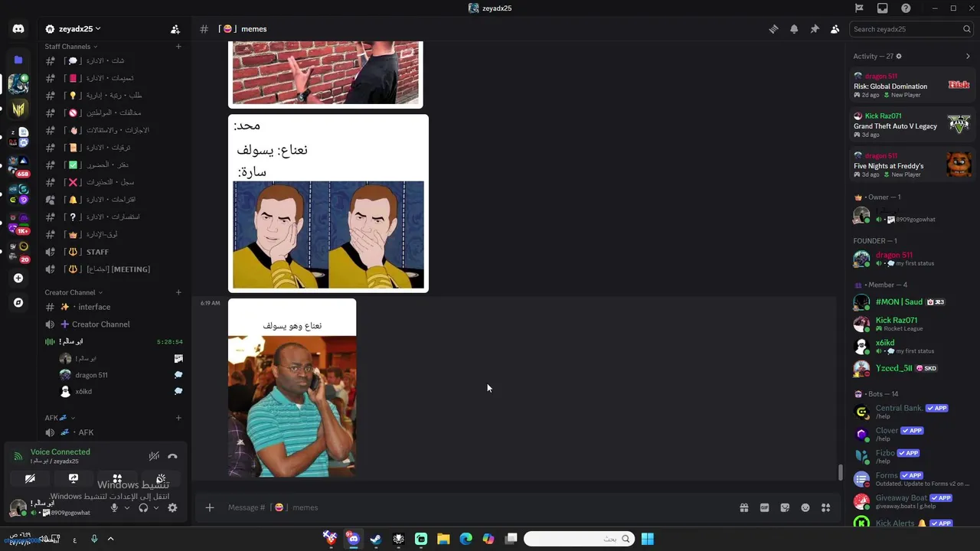Open Giveaway Boat bot profile
This screenshot has height=551, width=980.
coord(913,501)
